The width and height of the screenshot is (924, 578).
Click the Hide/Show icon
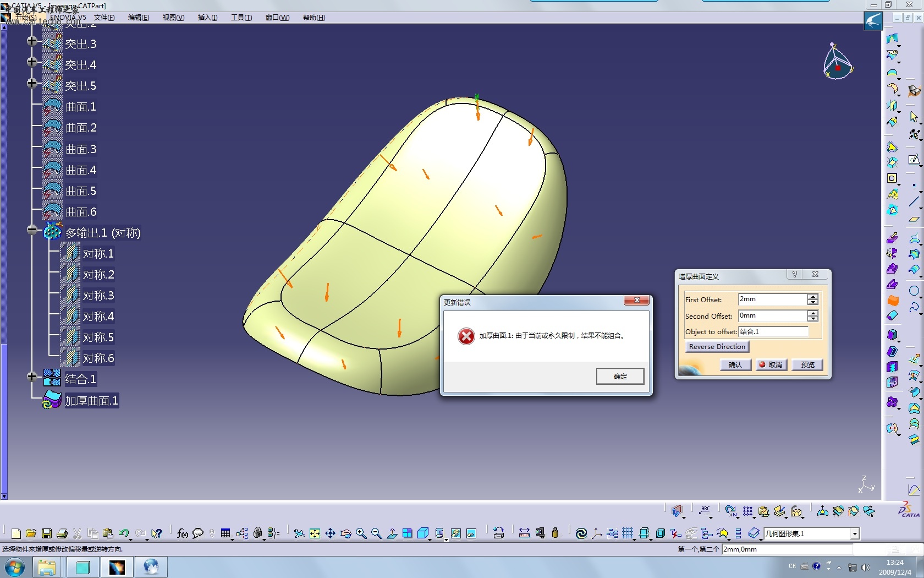[456, 533]
